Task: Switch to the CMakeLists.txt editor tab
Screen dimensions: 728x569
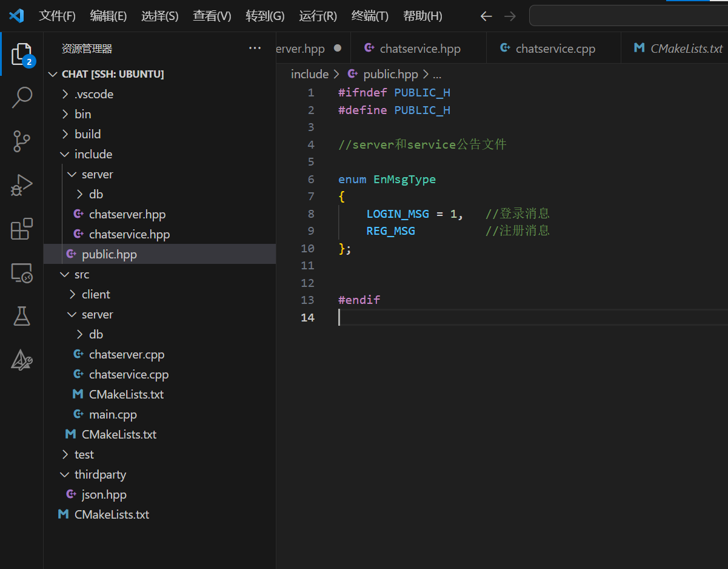Action: point(686,49)
